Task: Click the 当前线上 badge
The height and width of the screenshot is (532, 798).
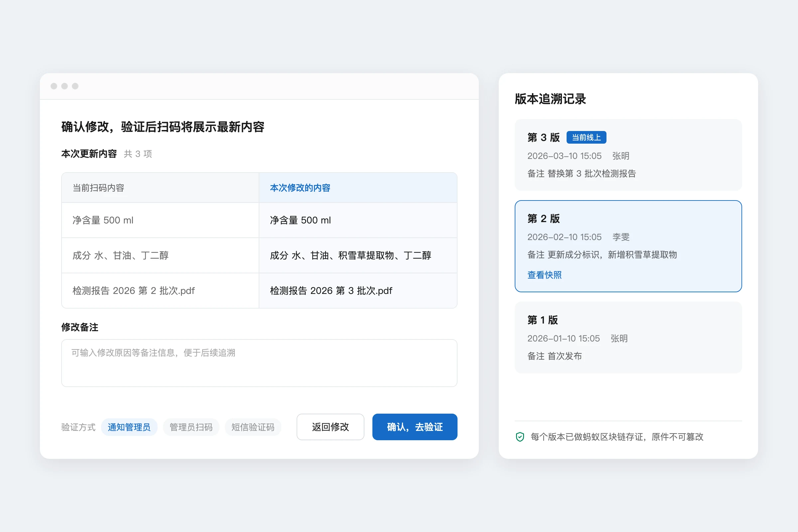Action: tap(586, 137)
